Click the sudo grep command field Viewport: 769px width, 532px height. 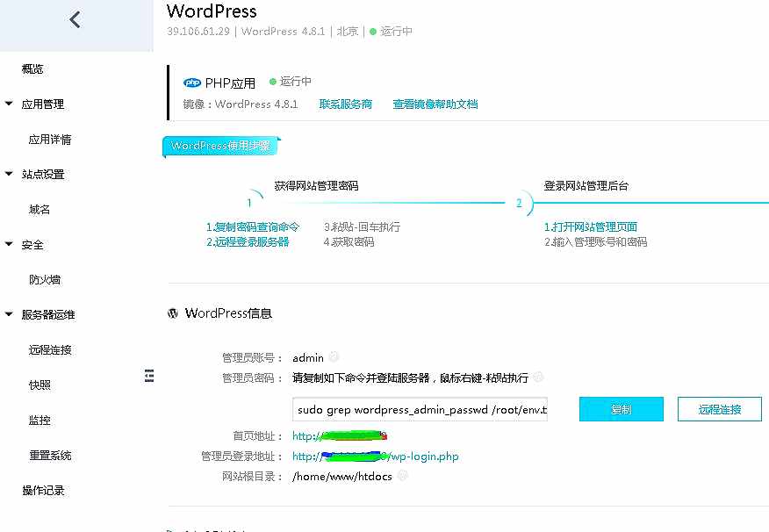[420, 409]
